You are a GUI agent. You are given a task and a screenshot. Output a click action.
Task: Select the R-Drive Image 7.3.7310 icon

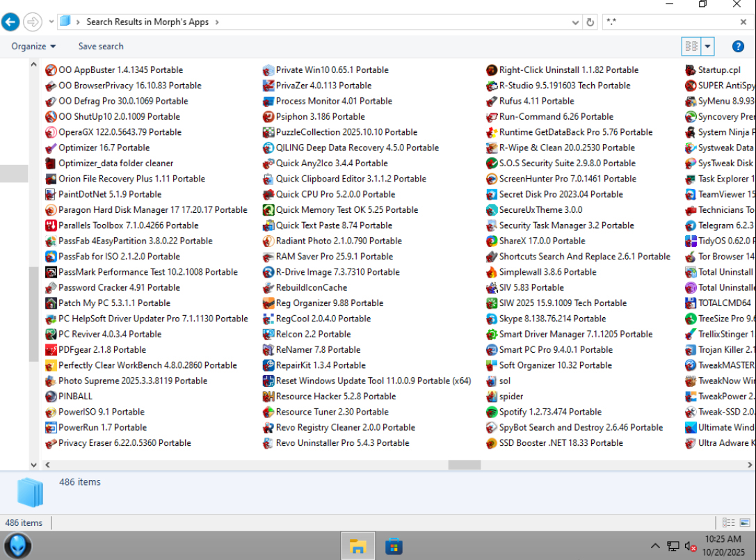pos(268,272)
